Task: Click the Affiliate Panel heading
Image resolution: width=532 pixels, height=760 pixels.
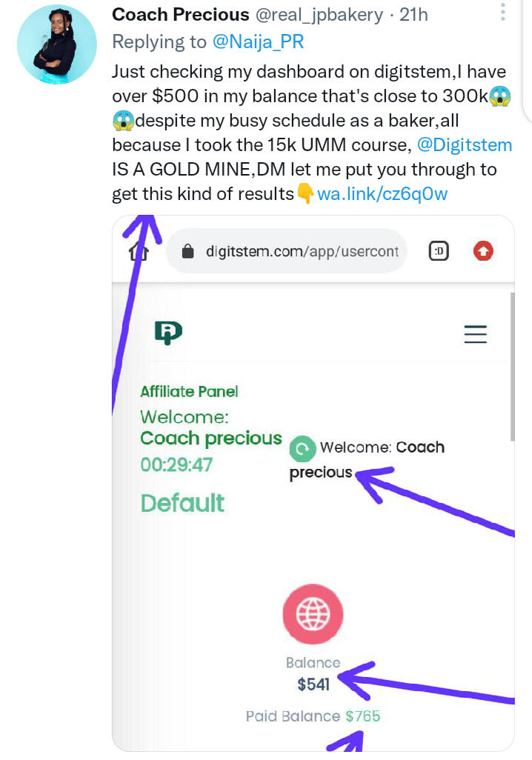Action: [189, 391]
